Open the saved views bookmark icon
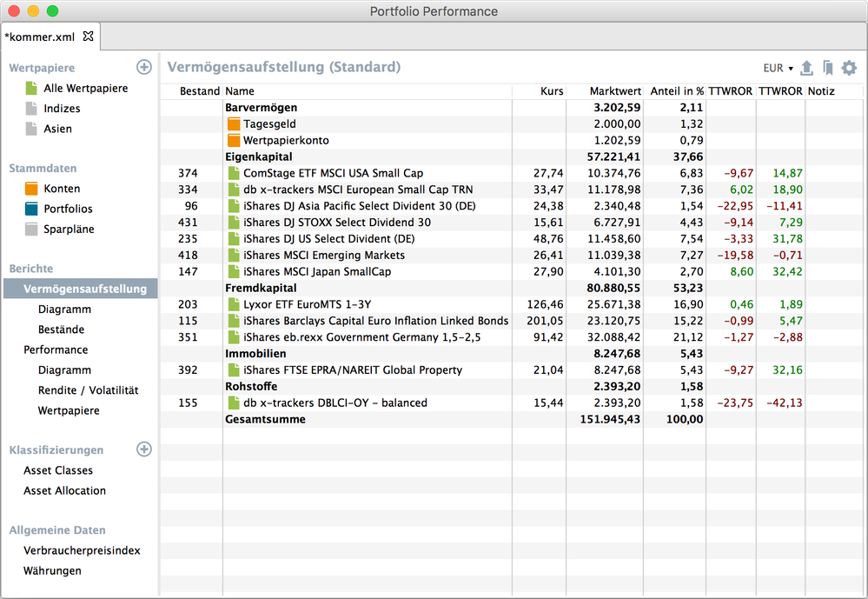868x599 pixels. click(x=828, y=68)
